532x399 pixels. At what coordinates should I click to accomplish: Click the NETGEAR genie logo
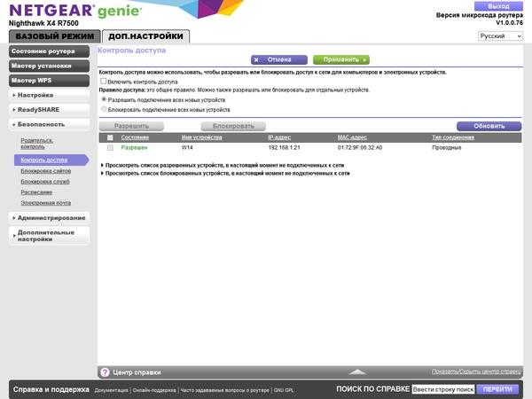pos(74,11)
